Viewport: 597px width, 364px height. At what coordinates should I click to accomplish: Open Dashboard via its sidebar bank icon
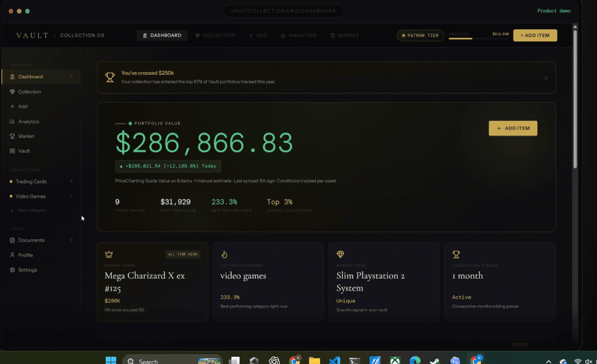(x=12, y=77)
